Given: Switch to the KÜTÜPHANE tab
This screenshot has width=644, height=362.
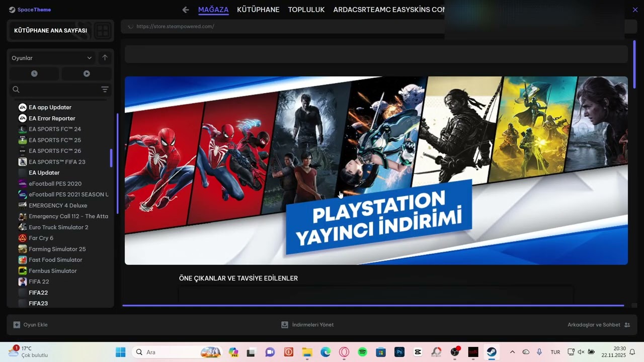Looking at the screenshot, I should click(258, 10).
